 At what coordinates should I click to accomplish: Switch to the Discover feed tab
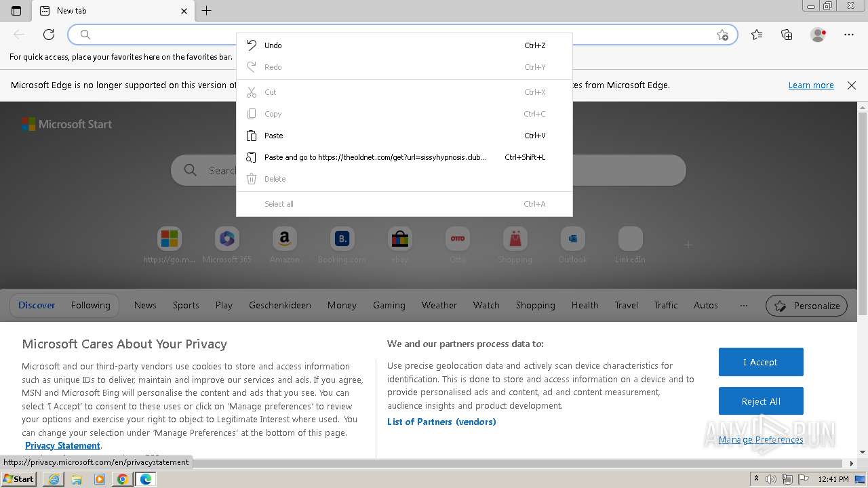coord(37,306)
